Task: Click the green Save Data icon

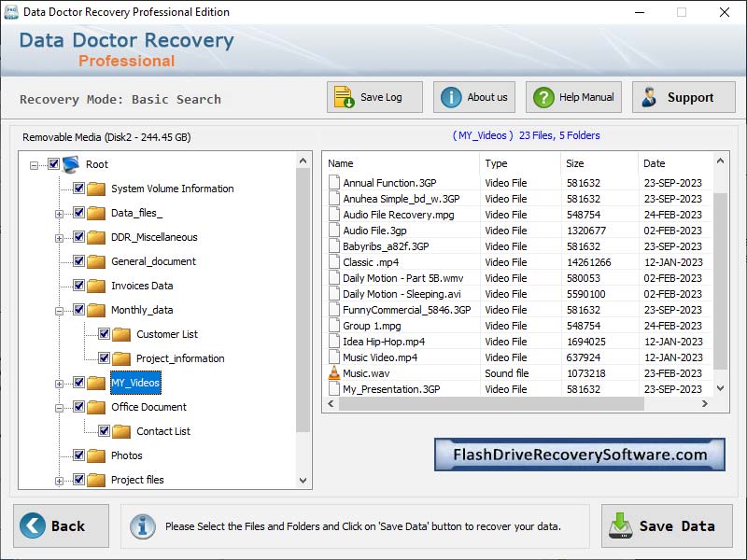Action: 621,525
